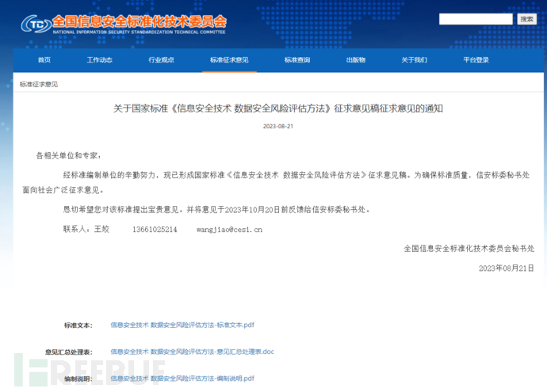This screenshot has width=547, height=392.
Task: Click the 标准征求意见 breadcrumb text
Action: click(39, 84)
